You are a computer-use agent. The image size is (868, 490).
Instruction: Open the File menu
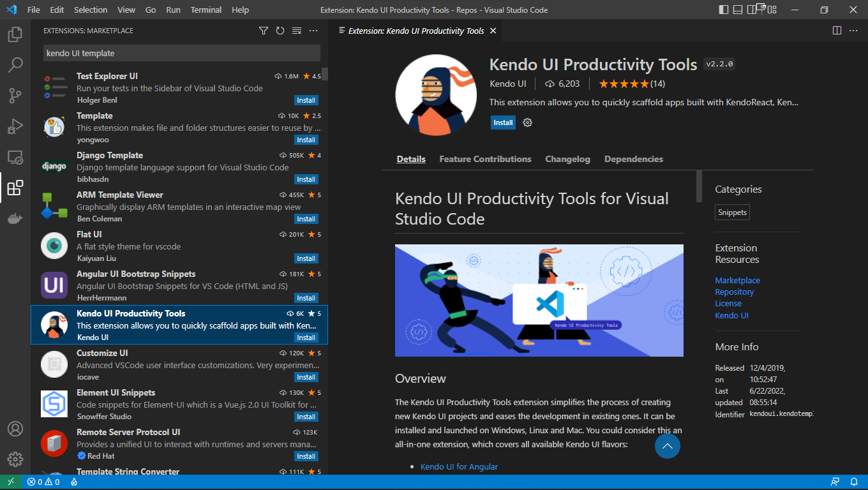[x=34, y=10]
